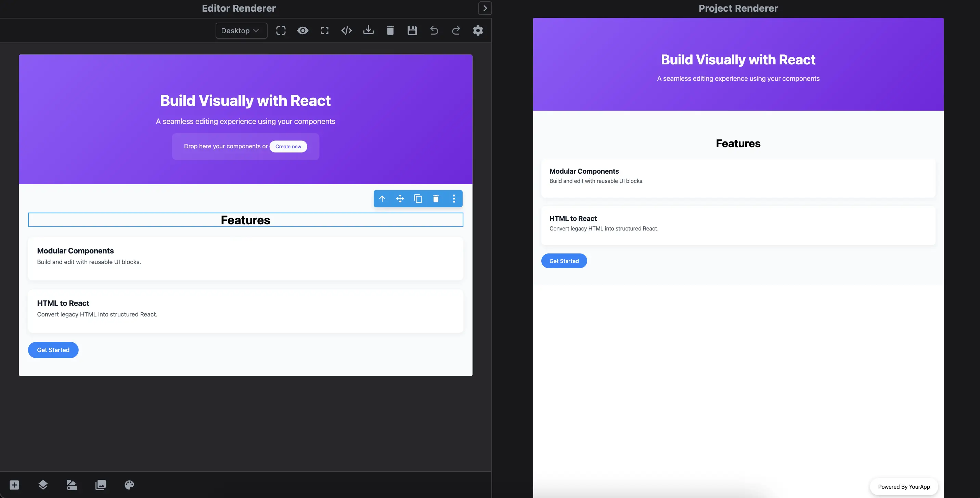This screenshot has height=498, width=980.
Task: Add a new block with the plus icon
Action: pyautogui.click(x=14, y=485)
